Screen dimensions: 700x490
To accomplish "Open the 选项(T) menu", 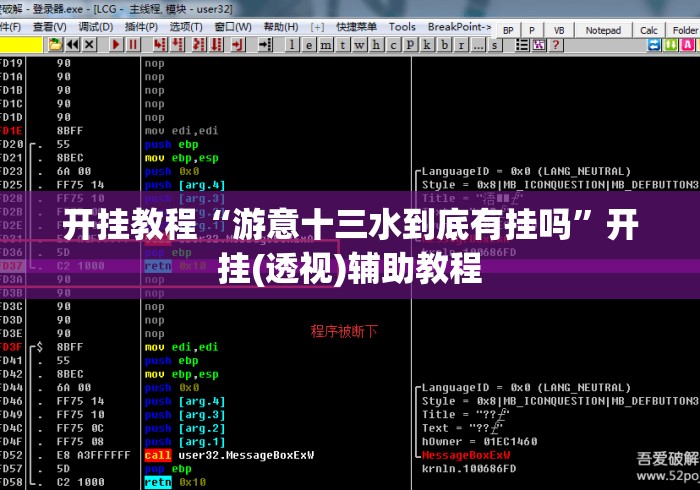I will coord(186,27).
